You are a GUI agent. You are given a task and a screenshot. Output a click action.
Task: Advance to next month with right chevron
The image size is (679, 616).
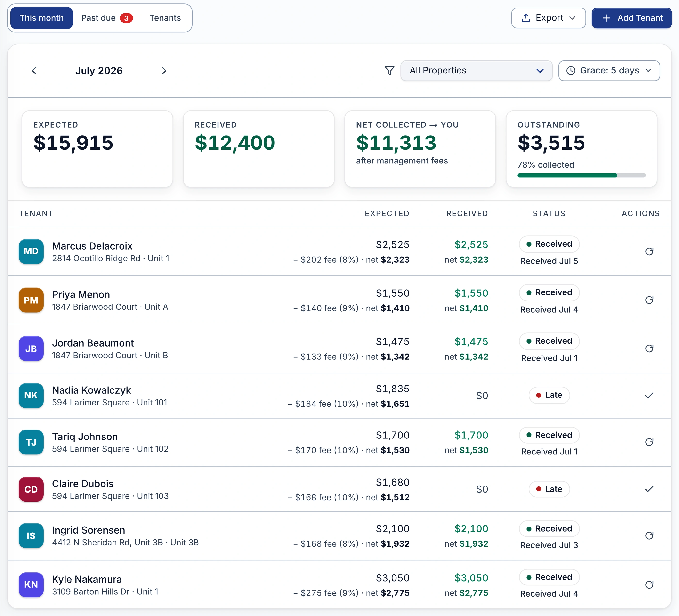[x=164, y=71]
